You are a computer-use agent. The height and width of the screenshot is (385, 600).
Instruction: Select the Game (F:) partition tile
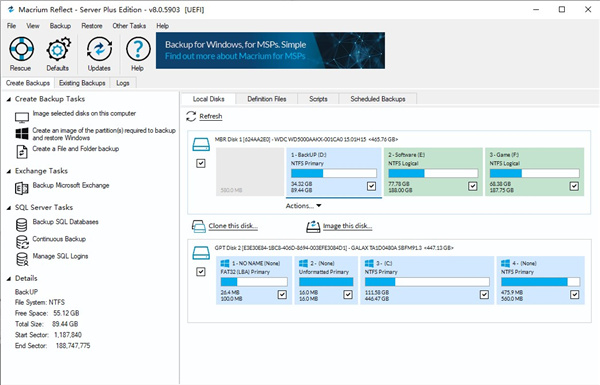[535, 172]
